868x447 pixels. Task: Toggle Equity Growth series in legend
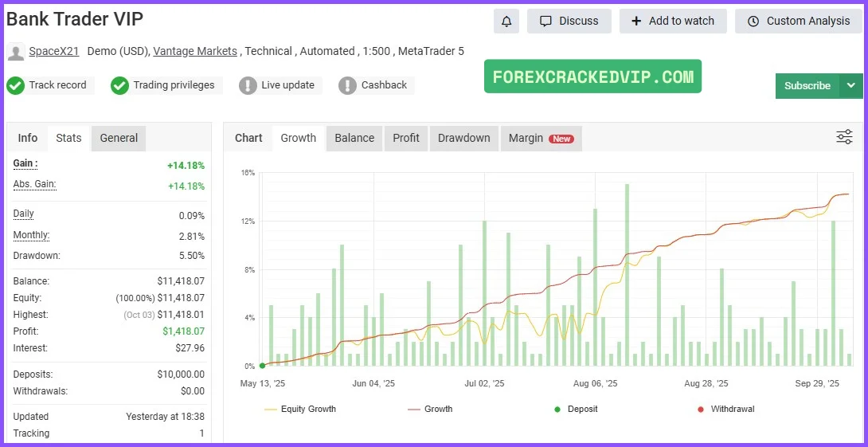click(299, 409)
